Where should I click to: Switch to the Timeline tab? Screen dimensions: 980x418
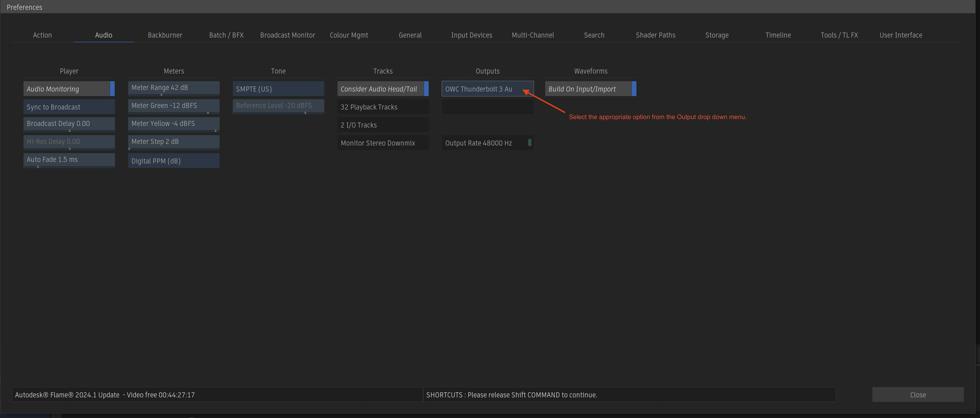pyautogui.click(x=778, y=35)
